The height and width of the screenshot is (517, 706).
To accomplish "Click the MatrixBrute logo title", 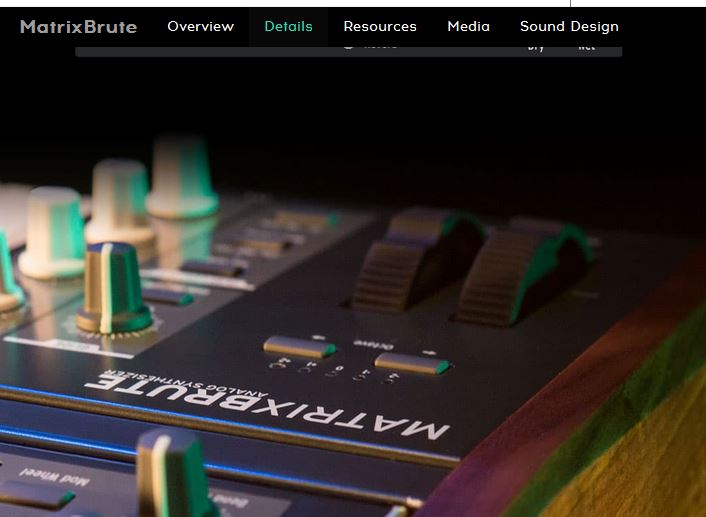I will click(78, 27).
